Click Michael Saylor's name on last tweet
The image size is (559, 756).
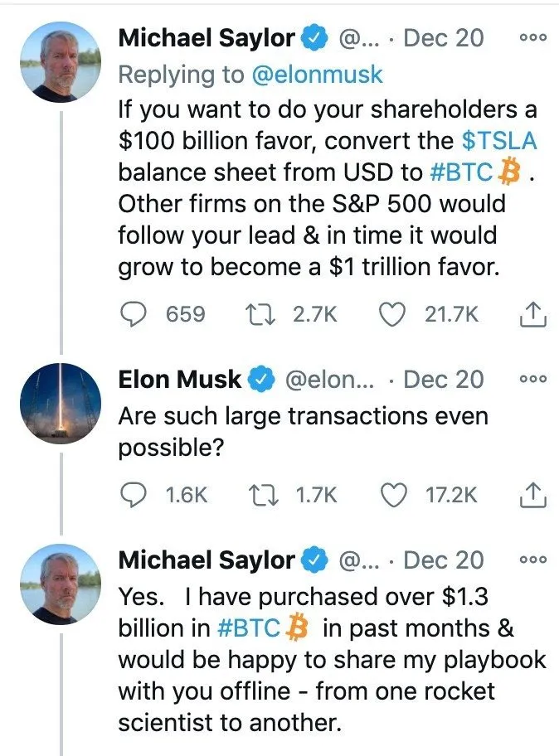[207, 560]
